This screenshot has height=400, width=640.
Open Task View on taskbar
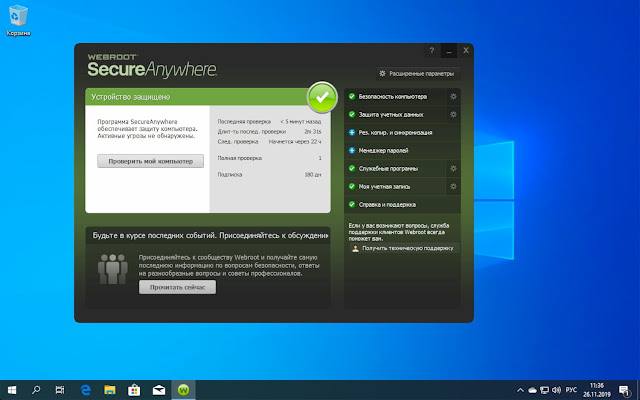coord(60,390)
